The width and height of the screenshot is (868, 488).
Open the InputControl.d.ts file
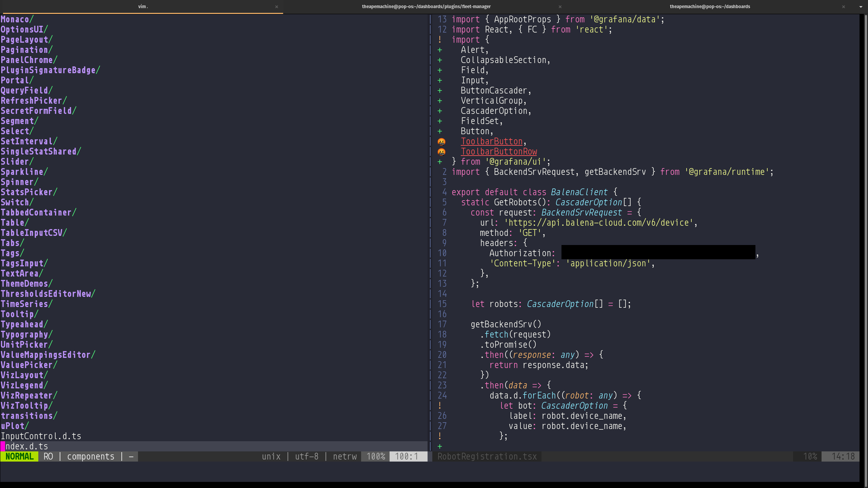(41, 436)
